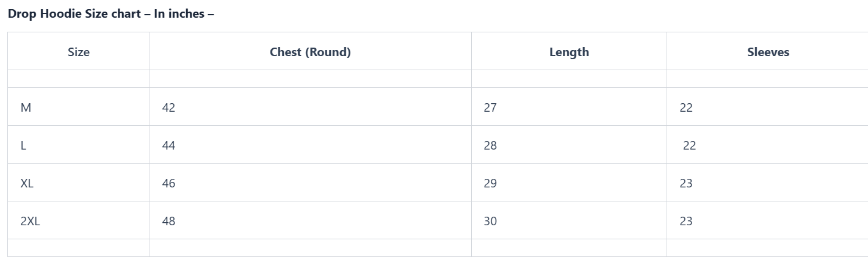868x257 pixels.
Task: Click length value 29 in XL row
Action: (490, 183)
